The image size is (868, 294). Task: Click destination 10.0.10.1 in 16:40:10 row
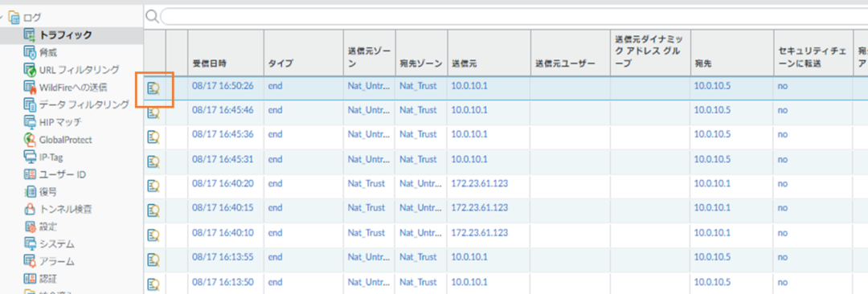(712, 232)
